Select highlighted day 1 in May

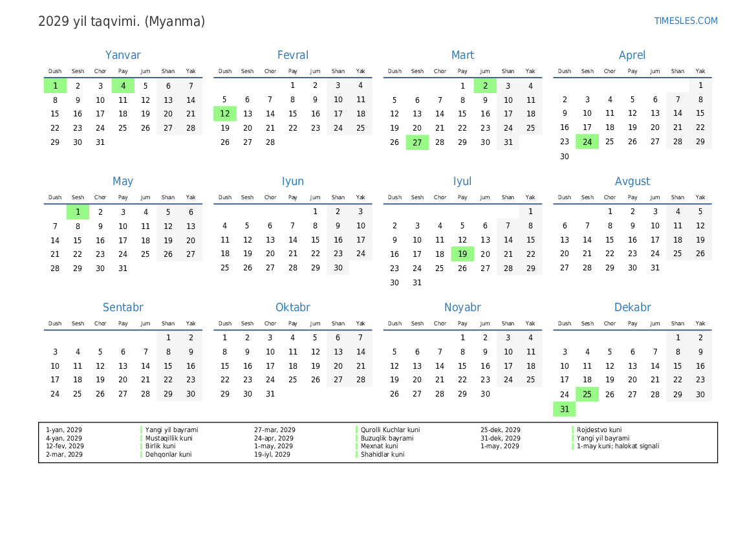point(78,212)
